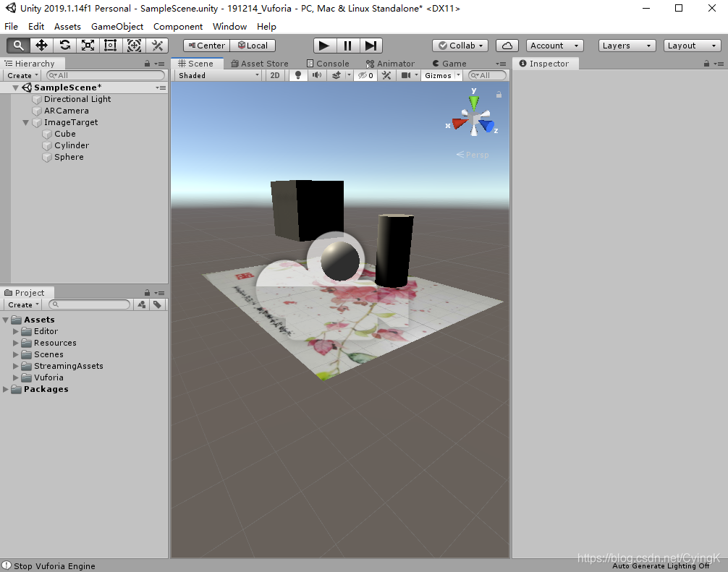Open the Account dropdown

click(554, 46)
